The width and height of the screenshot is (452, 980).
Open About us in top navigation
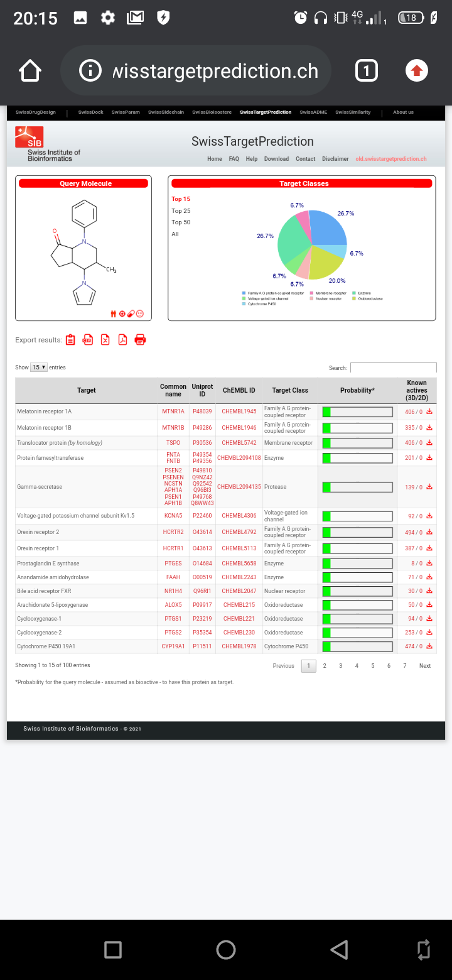[403, 112]
